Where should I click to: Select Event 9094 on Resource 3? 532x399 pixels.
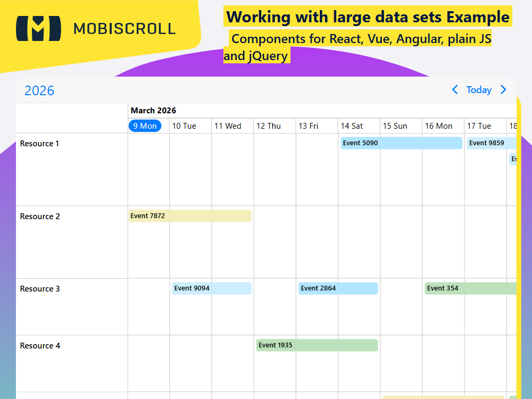pos(211,288)
